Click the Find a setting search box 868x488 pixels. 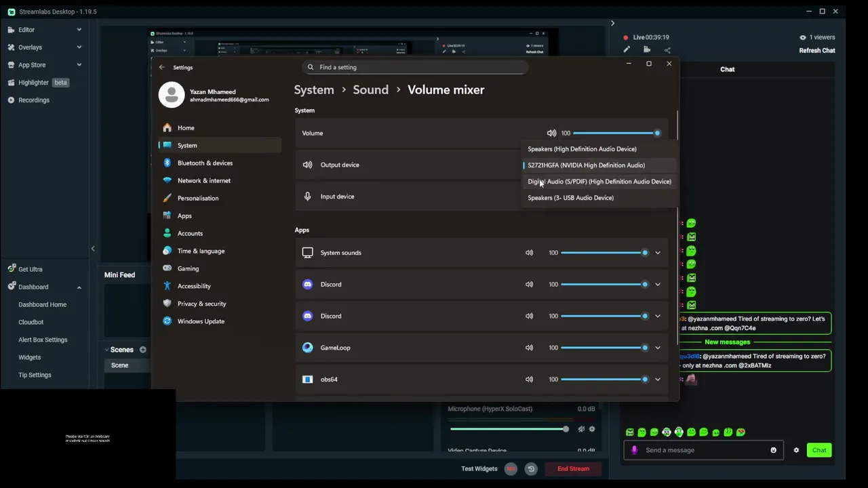tap(415, 67)
